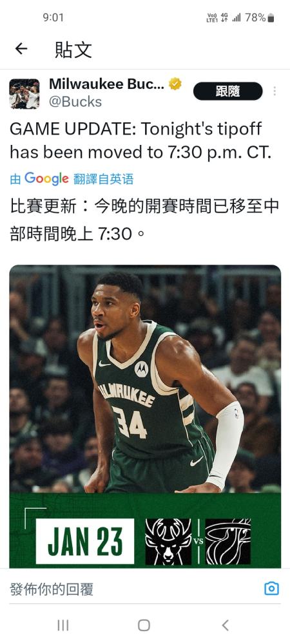Screen dimensions: 290x644
Task: Tap the Miami Heat logo
Action: tap(228, 542)
